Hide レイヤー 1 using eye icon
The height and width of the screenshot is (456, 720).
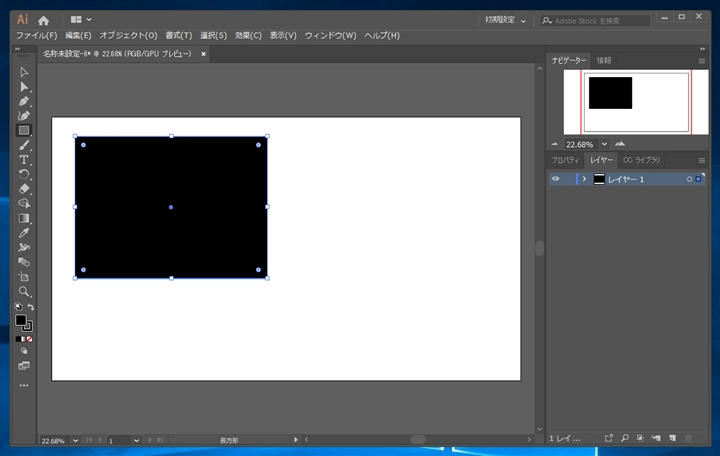tap(556, 179)
